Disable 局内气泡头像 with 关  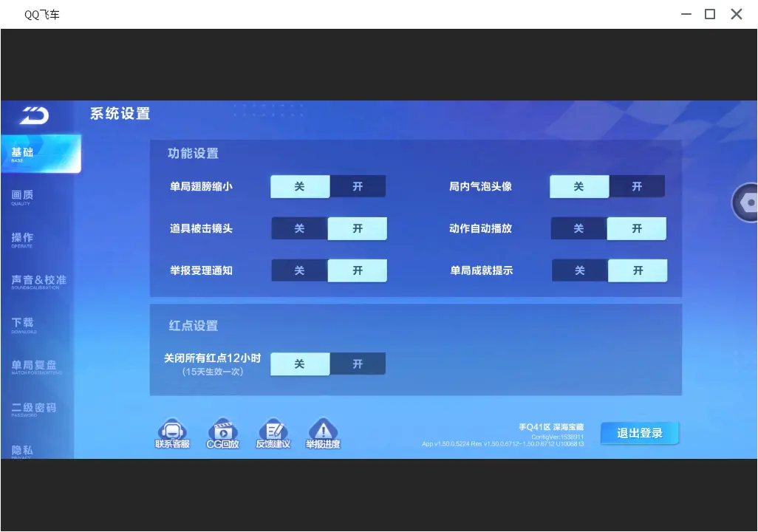579,187
